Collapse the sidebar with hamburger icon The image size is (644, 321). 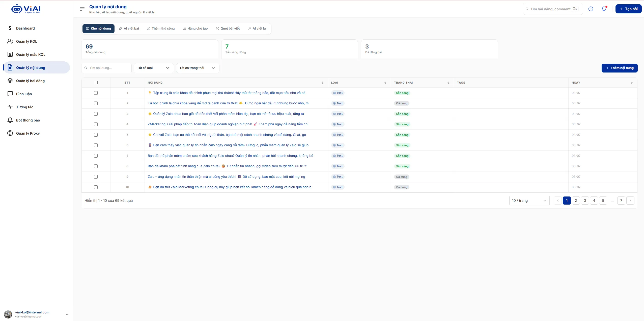82,9
